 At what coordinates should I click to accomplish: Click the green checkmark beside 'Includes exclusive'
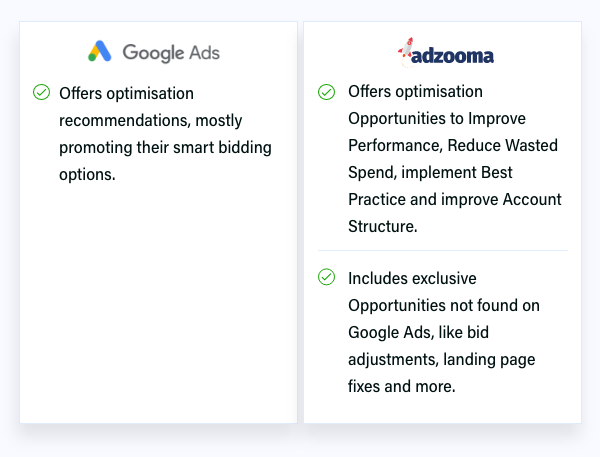click(x=326, y=277)
